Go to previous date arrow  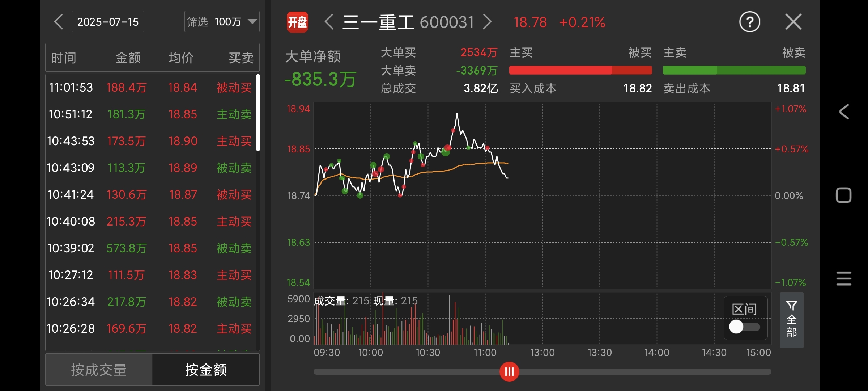point(59,22)
